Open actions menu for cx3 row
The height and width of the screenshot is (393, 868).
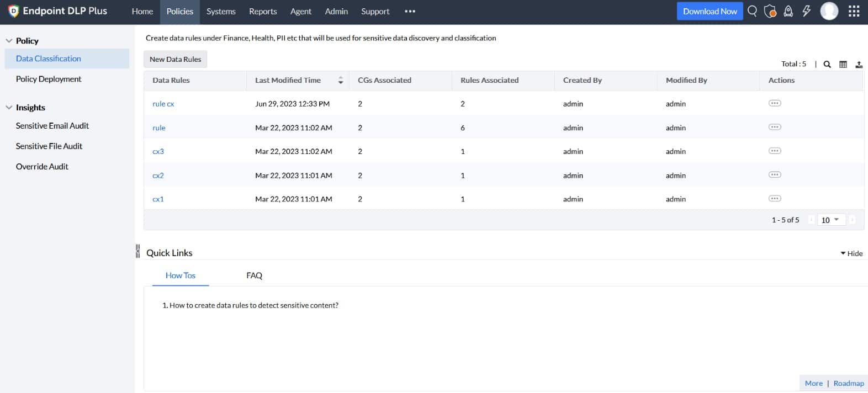pos(775,151)
